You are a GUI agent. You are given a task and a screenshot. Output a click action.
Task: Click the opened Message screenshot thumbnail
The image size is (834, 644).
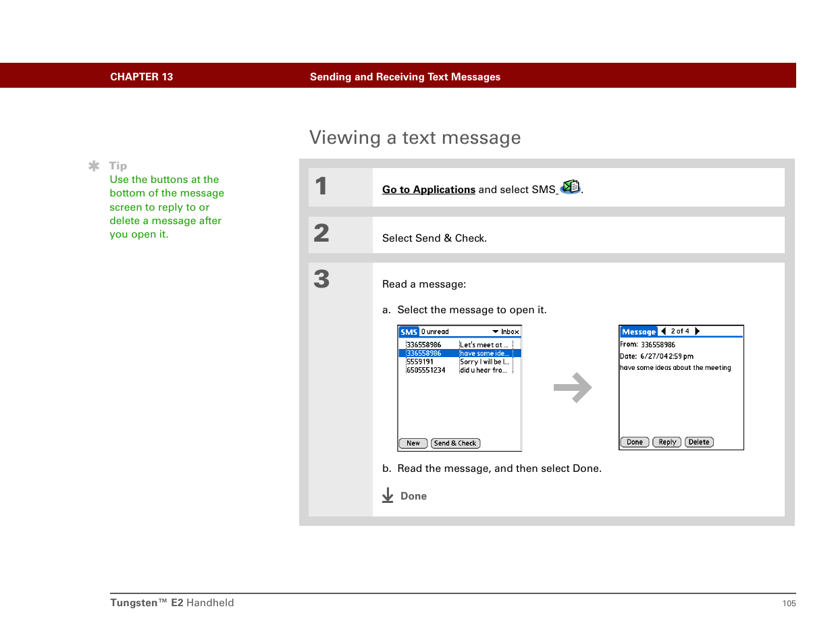coord(681,387)
